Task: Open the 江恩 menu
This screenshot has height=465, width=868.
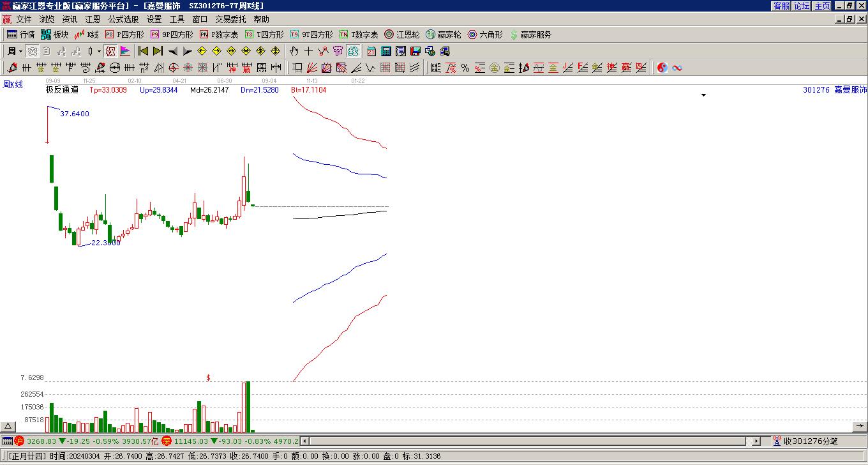Action: point(93,19)
